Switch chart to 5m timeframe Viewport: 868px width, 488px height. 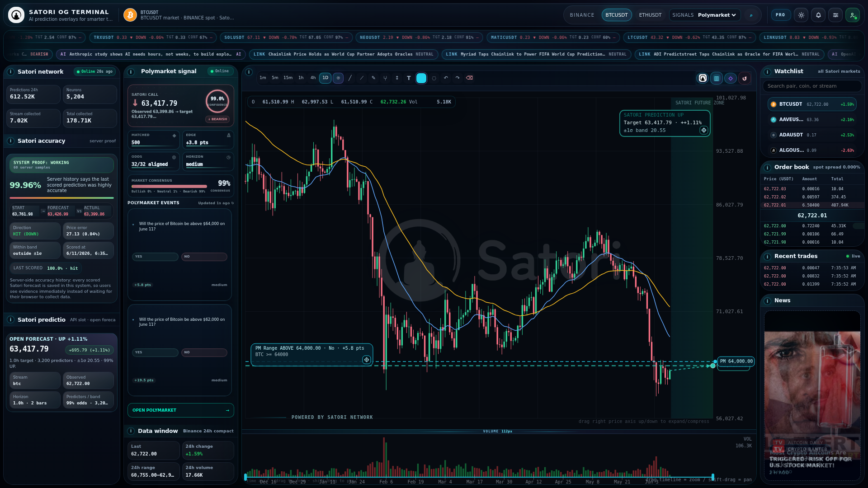(x=275, y=78)
